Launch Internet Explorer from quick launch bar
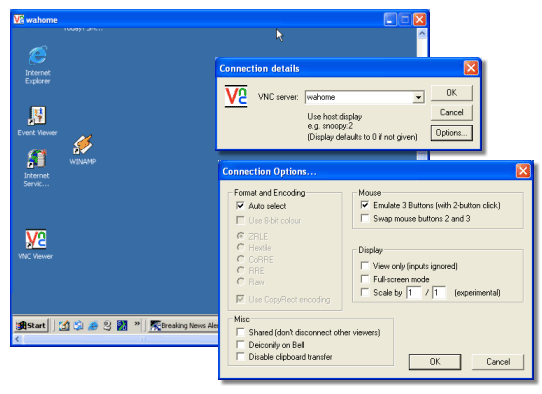The image size is (542, 394). click(x=93, y=325)
